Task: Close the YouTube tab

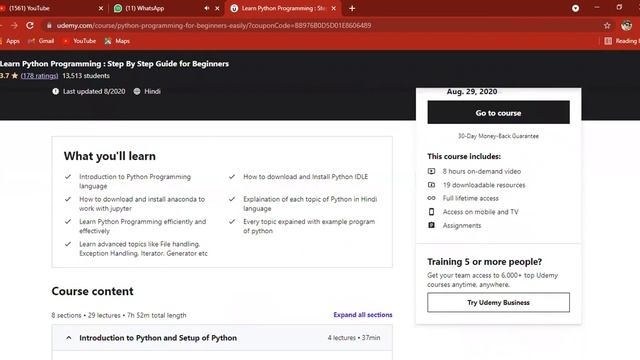Action: [x=101, y=8]
